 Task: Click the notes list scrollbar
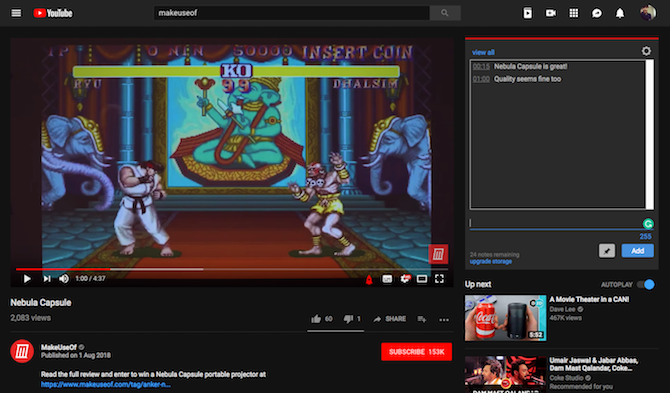pyautogui.click(x=649, y=134)
